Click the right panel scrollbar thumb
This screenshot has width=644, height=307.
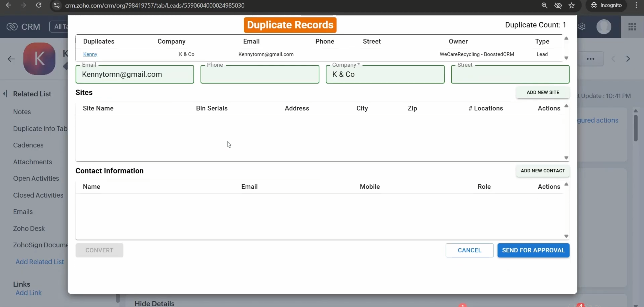(636, 128)
